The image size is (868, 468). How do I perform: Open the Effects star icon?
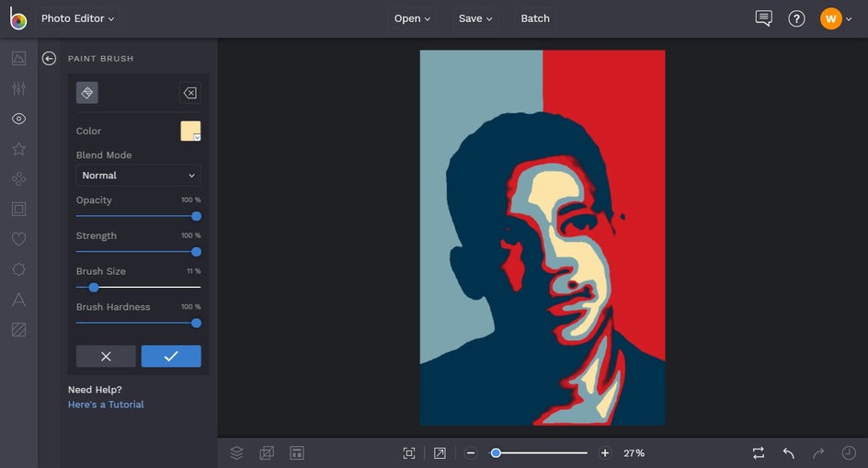tap(18, 148)
